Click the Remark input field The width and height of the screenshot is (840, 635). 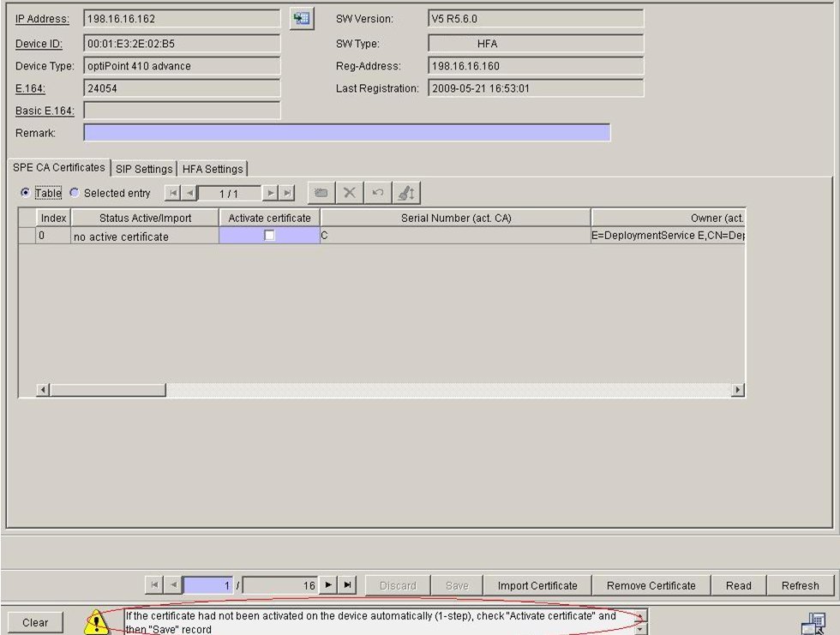click(346, 133)
